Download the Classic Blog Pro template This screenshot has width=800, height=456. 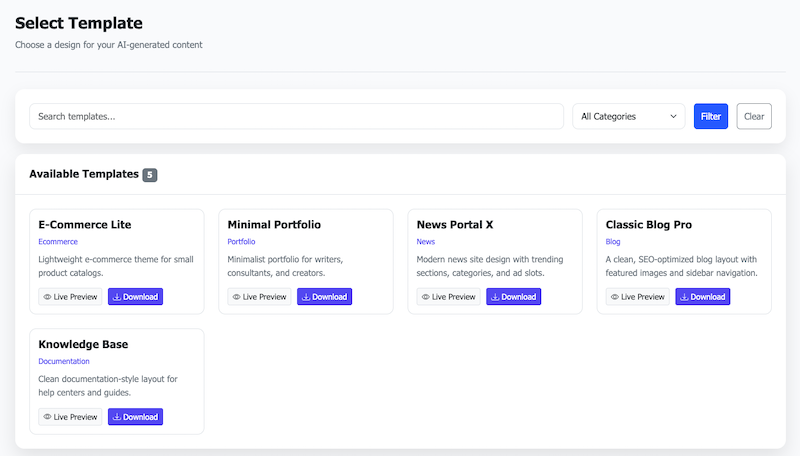coord(702,297)
